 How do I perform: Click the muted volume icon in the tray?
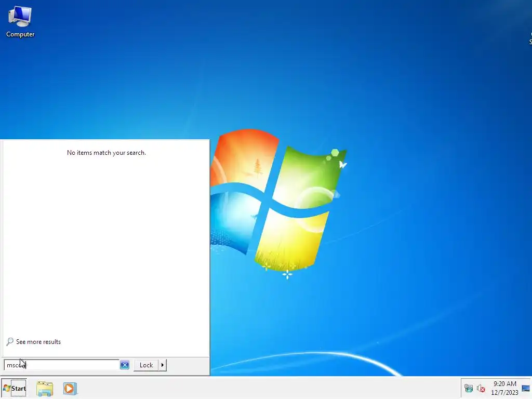click(481, 388)
